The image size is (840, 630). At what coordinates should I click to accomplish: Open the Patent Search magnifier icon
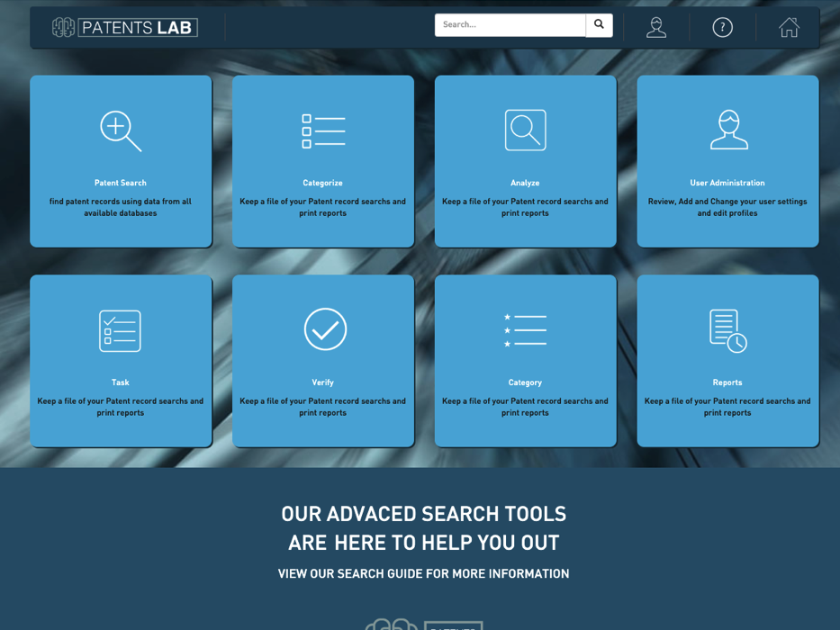[121, 131]
